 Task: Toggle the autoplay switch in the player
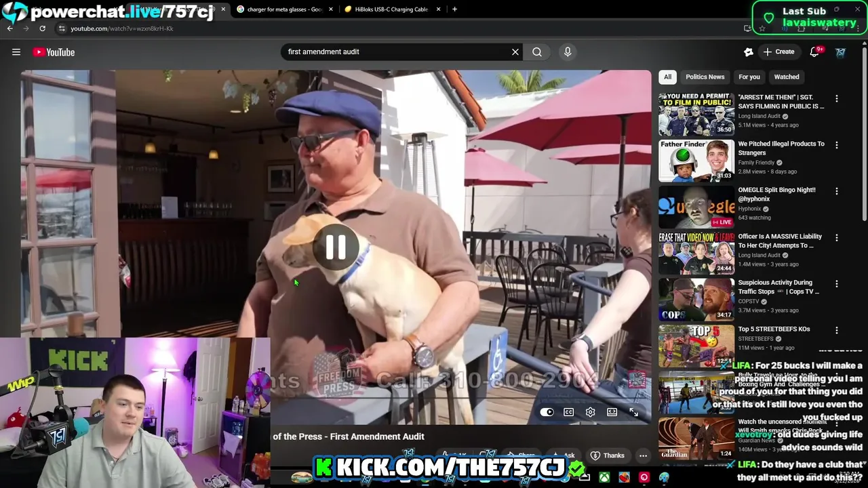(x=547, y=412)
